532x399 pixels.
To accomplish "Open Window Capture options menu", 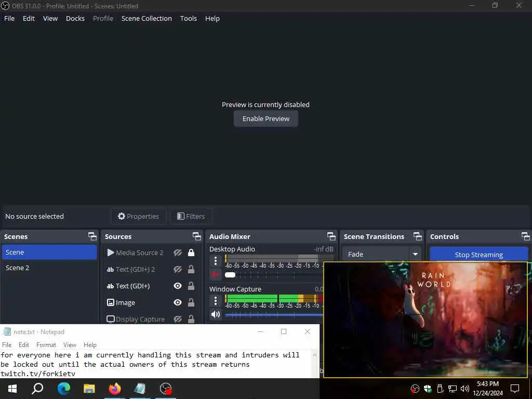I will (216, 301).
